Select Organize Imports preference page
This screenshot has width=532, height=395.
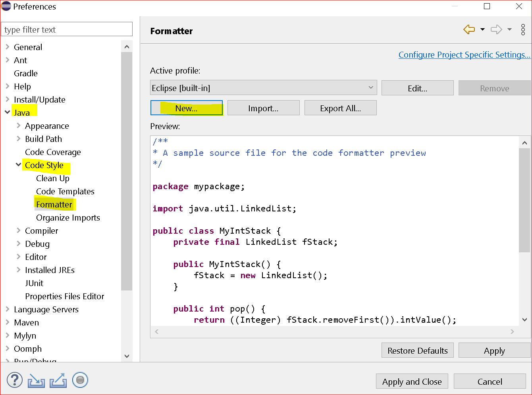[68, 217]
